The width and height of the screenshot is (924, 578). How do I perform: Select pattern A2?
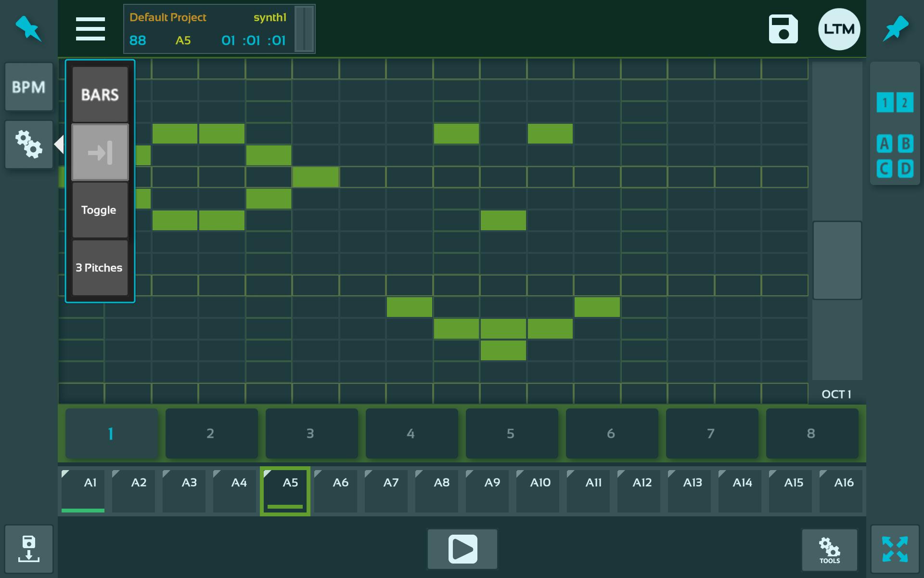pos(133,491)
